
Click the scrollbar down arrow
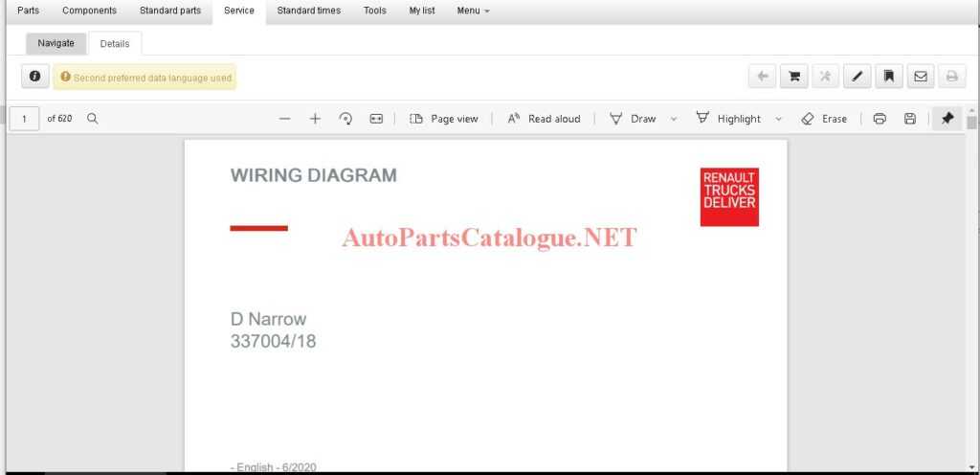coord(971,467)
